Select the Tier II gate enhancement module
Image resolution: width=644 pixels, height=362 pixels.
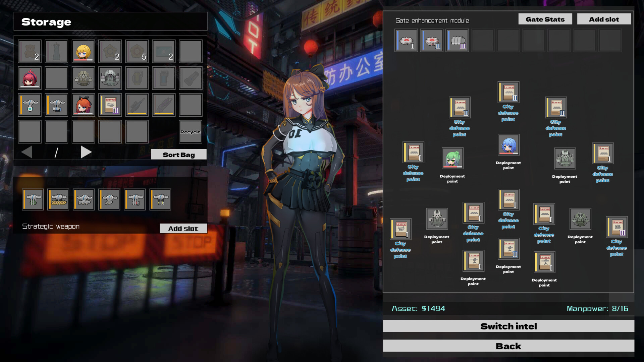(431, 40)
